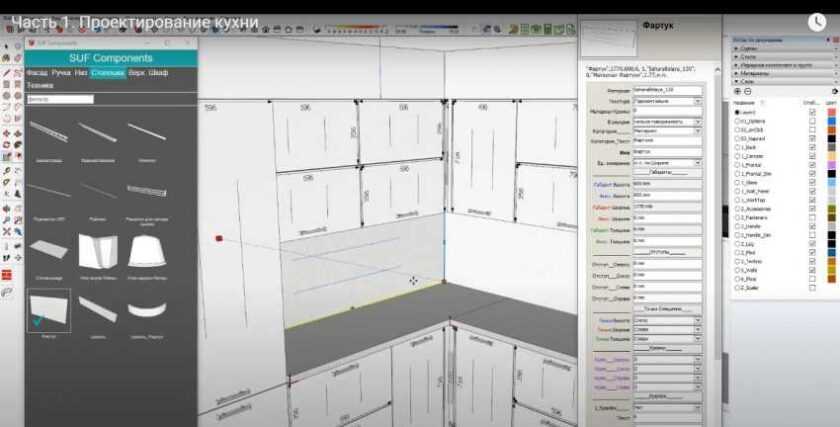
Task: Enable visibility of the 3_Fasteners layer
Action: coord(811,217)
